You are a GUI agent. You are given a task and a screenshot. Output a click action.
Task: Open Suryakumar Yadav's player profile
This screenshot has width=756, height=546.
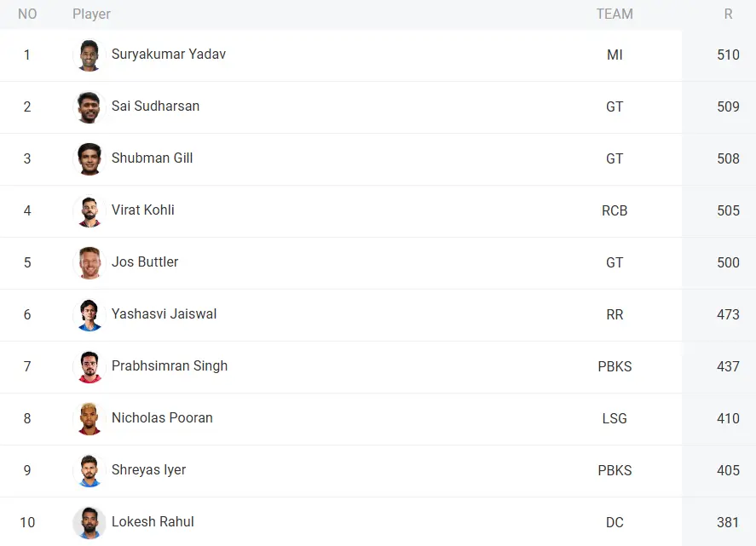(x=168, y=55)
